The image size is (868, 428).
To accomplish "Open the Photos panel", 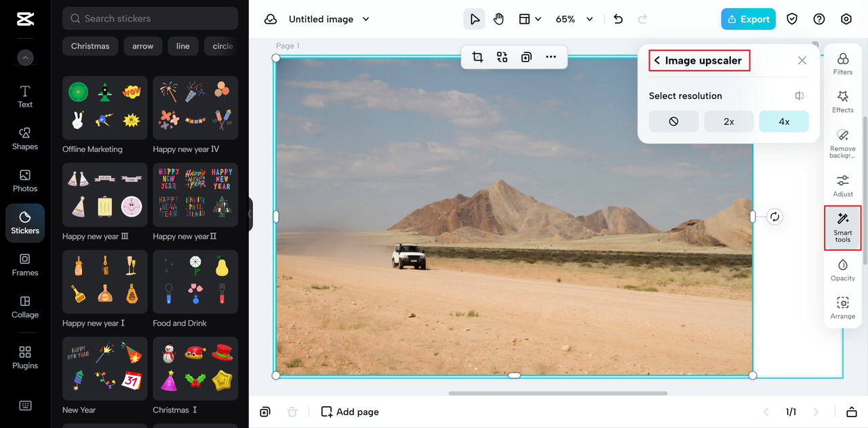I will pyautogui.click(x=25, y=180).
